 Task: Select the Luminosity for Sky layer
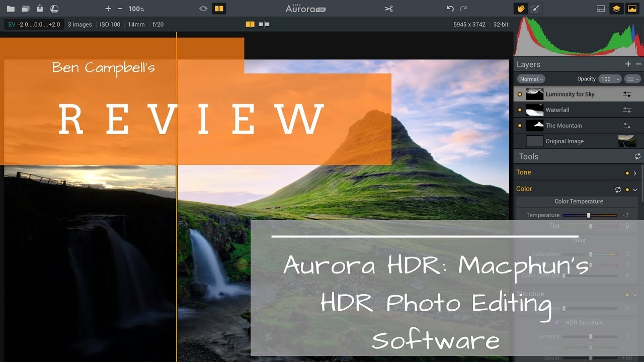point(579,94)
